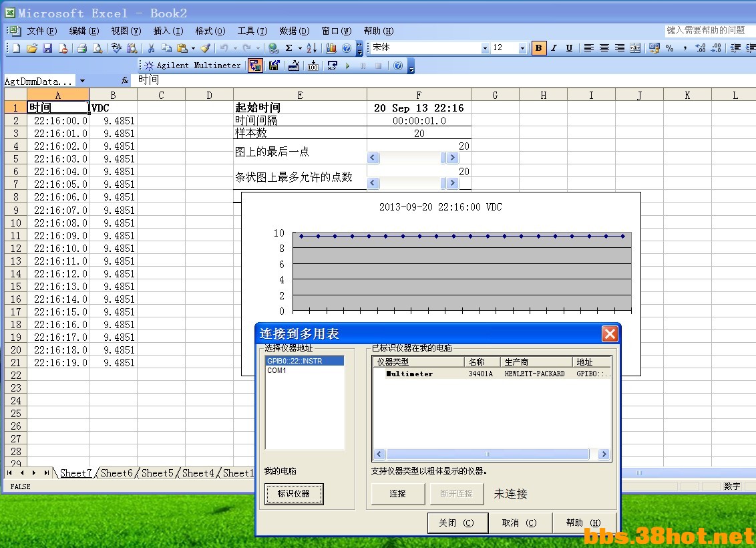Open the 视图(V) menu
The width and height of the screenshot is (756, 548).
tap(126, 31)
